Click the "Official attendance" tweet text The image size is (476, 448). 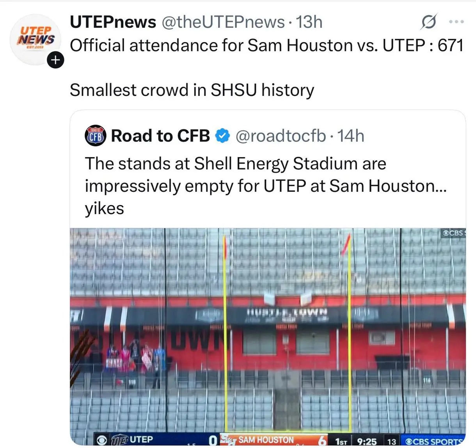(x=266, y=45)
